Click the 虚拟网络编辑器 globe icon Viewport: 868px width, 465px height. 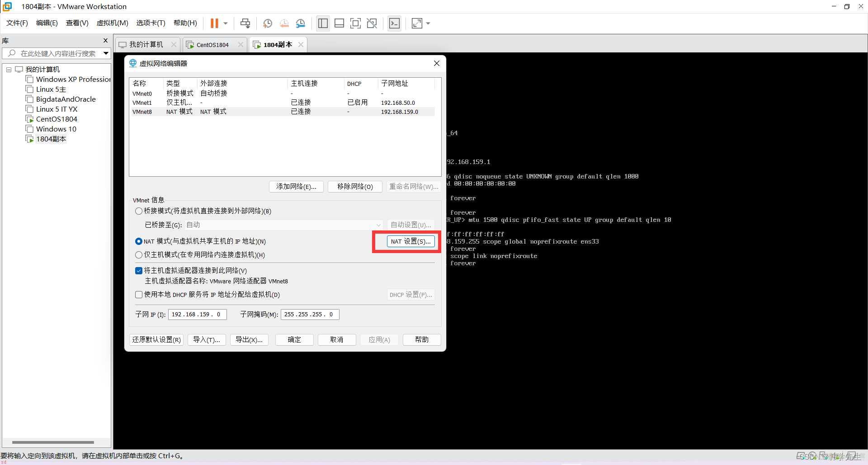tap(133, 63)
